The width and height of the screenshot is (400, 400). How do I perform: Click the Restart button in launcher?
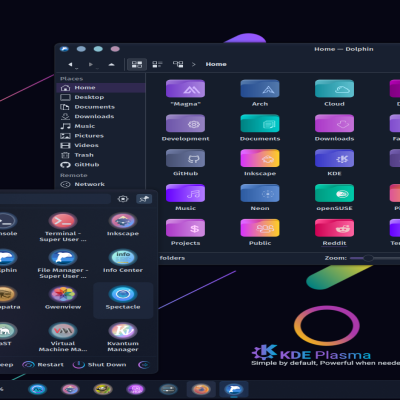(x=43, y=365)
